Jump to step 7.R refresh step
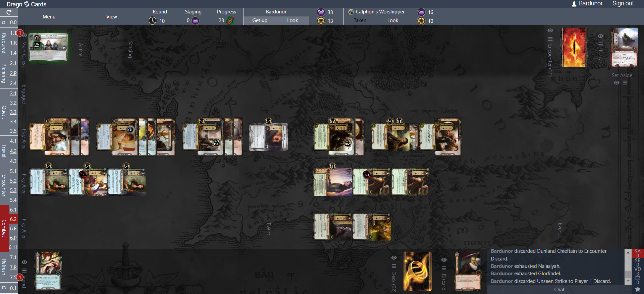 pos(13,268)
